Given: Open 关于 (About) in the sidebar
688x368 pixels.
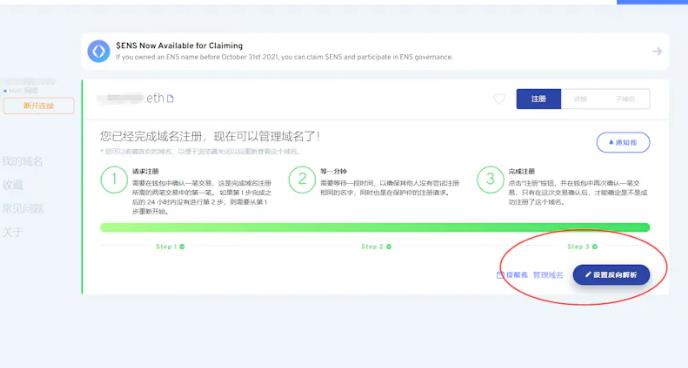Looking at the screenshot, I should pos(12,232).
